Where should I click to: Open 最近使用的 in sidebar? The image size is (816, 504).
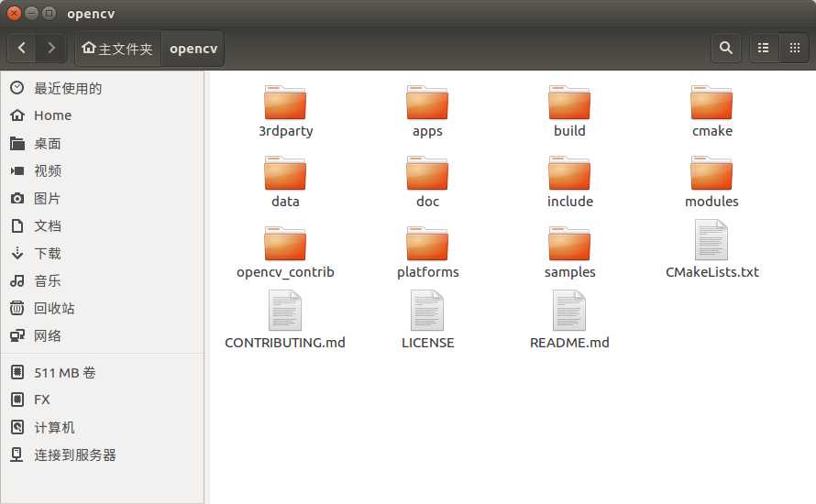click(102, 88)
